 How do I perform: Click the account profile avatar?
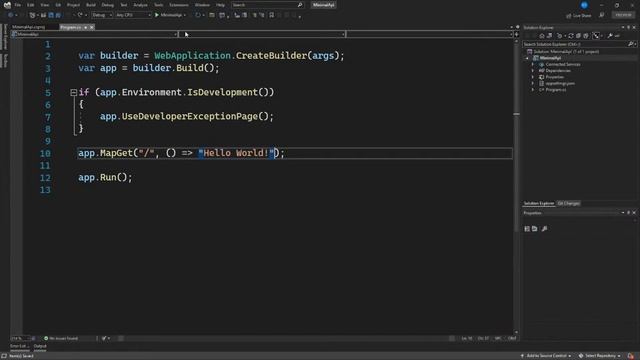tap(584, 5)
